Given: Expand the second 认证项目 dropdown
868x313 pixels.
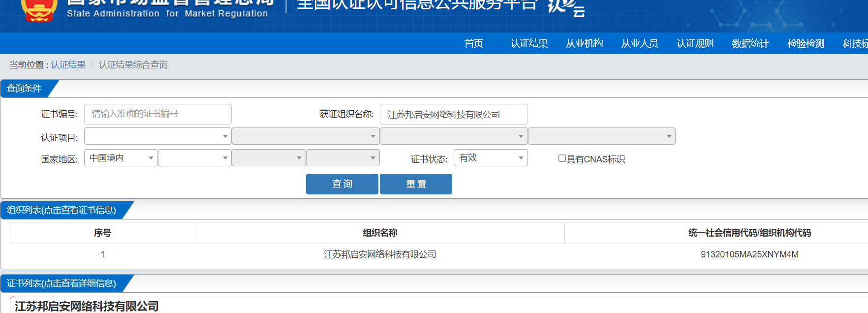Looking at the screenshot, I should [306, 136].
